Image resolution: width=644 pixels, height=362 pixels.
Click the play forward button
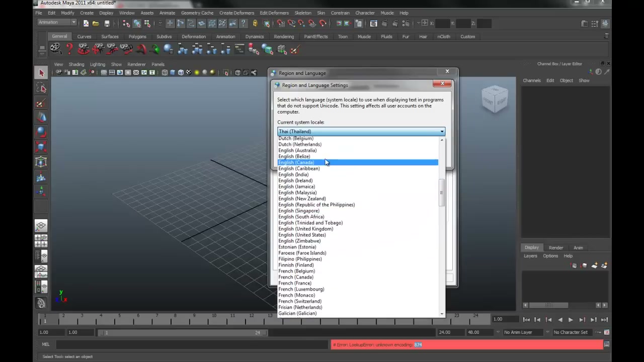pyautogui.click(x=571, y=320)
